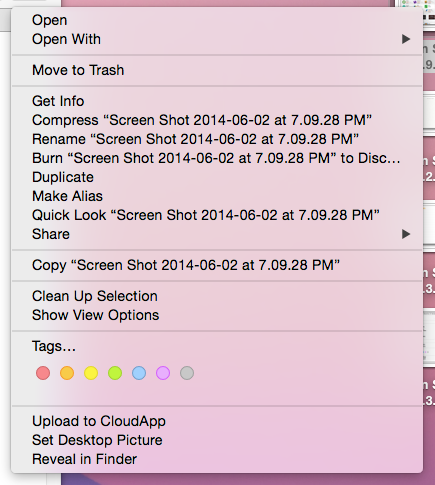Select Upload to CloudApp

[217, 421]
